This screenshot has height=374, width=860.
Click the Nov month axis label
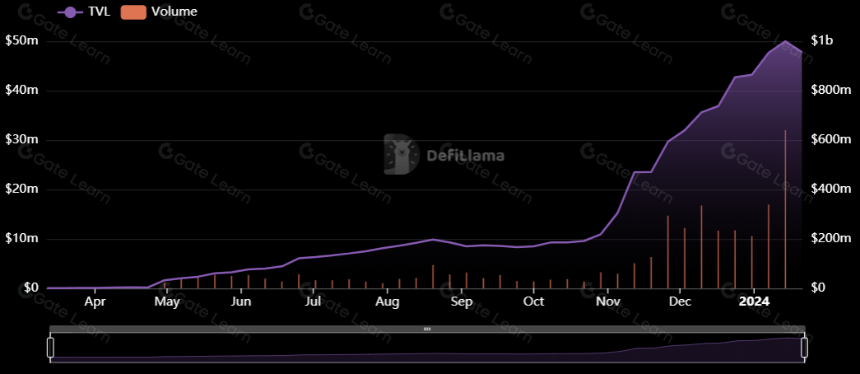608,302
